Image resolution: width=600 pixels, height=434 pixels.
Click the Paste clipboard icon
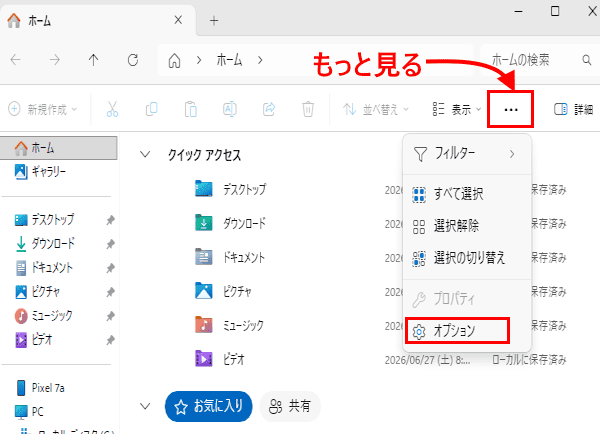191,109
